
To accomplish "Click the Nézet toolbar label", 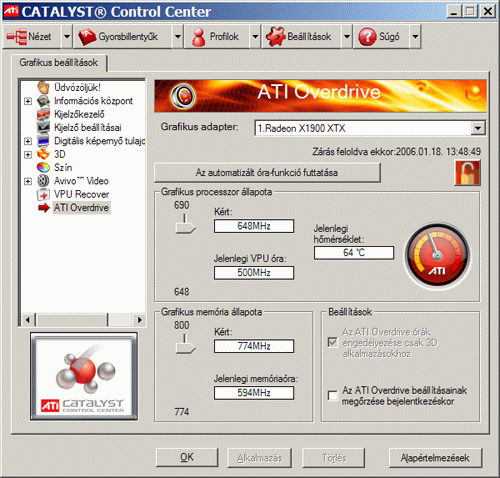I will point(40,37).
